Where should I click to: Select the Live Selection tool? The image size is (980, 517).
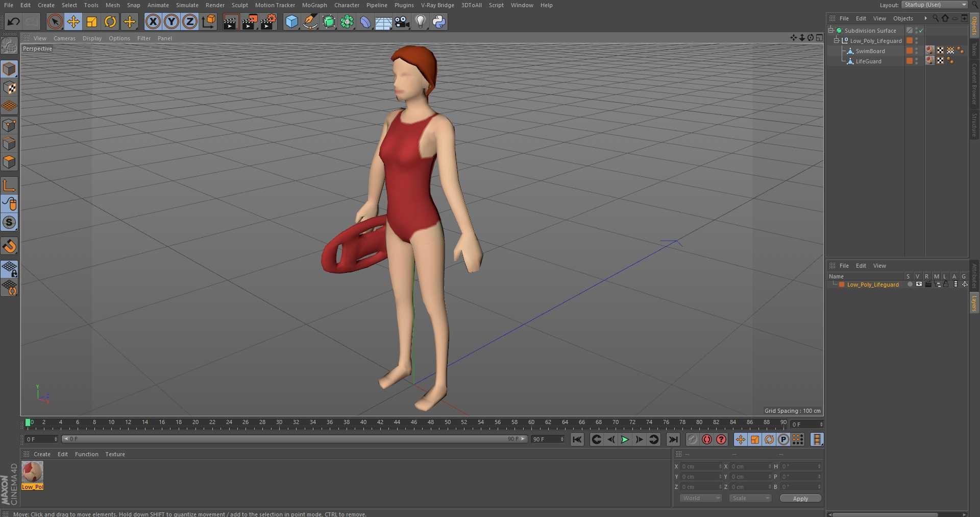tap(55, 21)
